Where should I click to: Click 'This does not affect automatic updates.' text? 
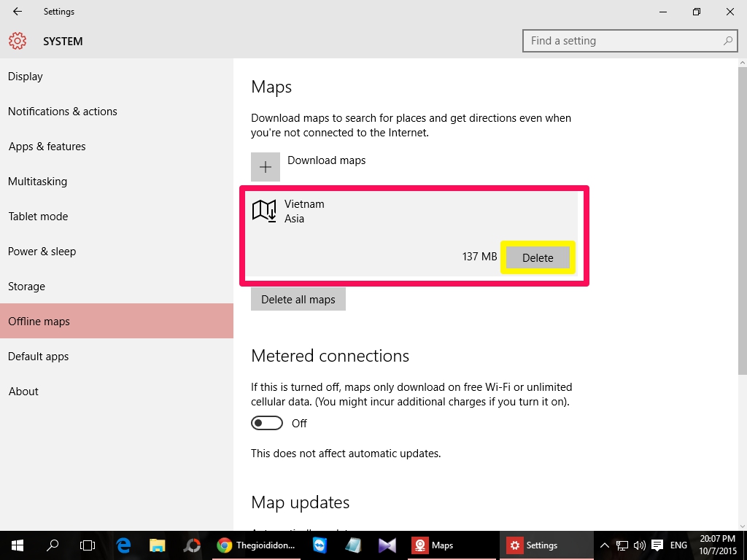coord(346,454)
